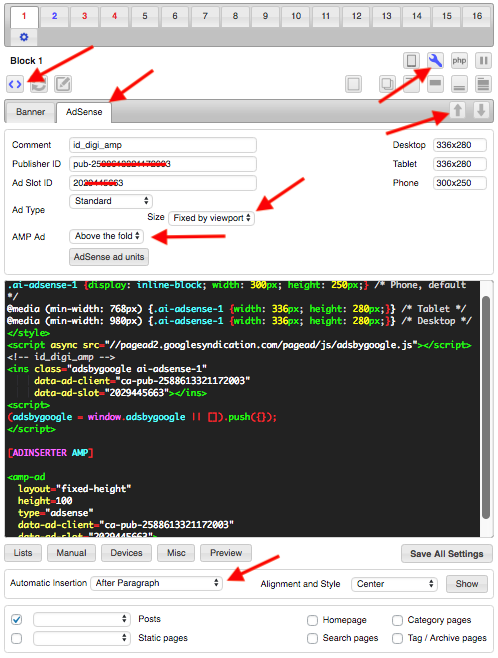This screenshot has height=658, width=498.
Task: Select the Banner code generator tab
Action: [x=31, y=112]
